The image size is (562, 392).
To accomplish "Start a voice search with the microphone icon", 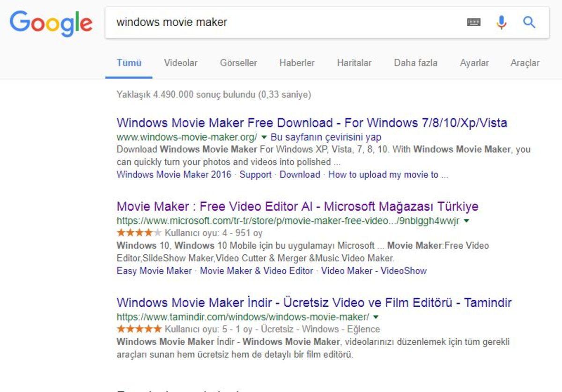I will click(501, 22).
